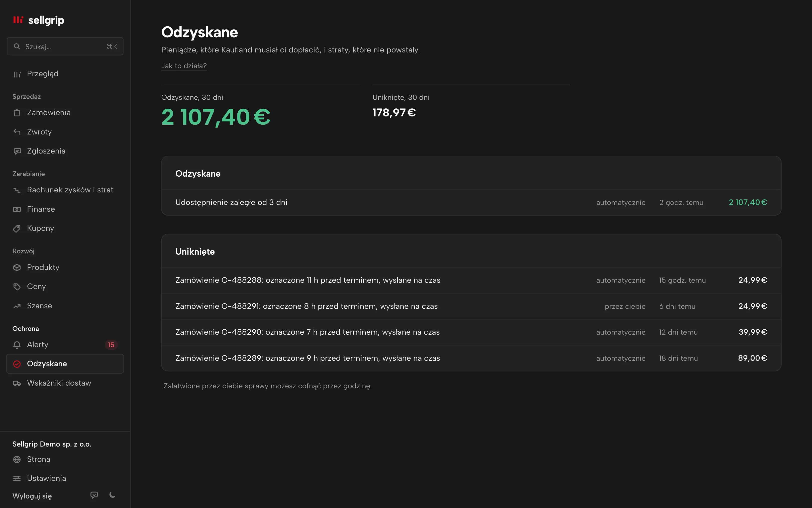Image resolution: width=812 pixels, height=508 pixels.
Task: Open Zamówienia shopping bag icon
Action: click(17, 113)
